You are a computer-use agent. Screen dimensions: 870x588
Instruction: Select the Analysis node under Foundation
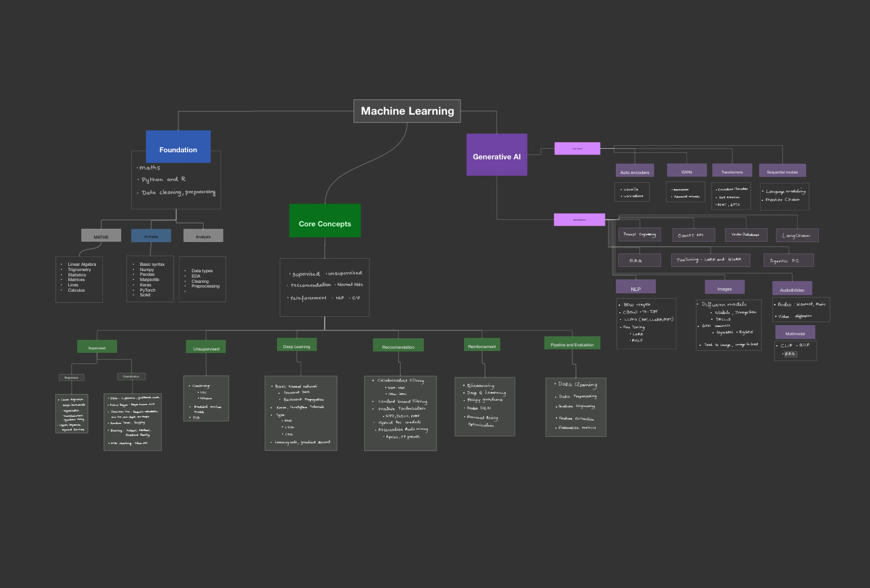(x=203, y=235)
